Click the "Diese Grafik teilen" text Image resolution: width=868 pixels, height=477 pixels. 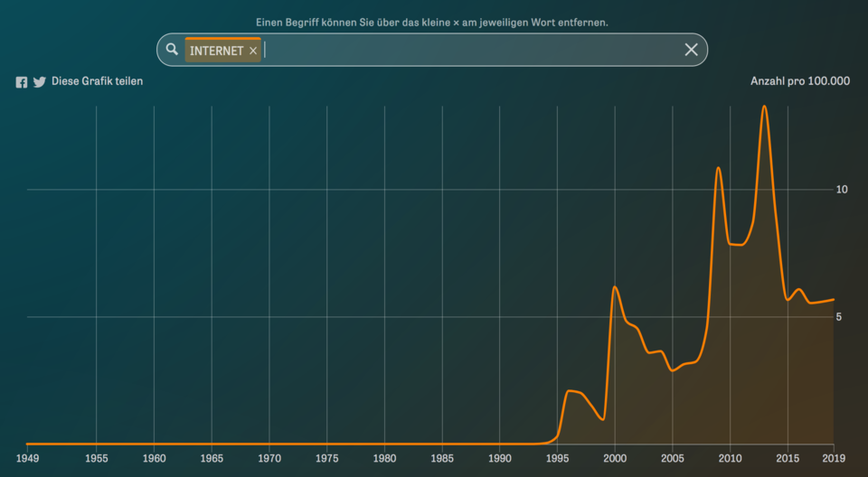tap(97, 81)
